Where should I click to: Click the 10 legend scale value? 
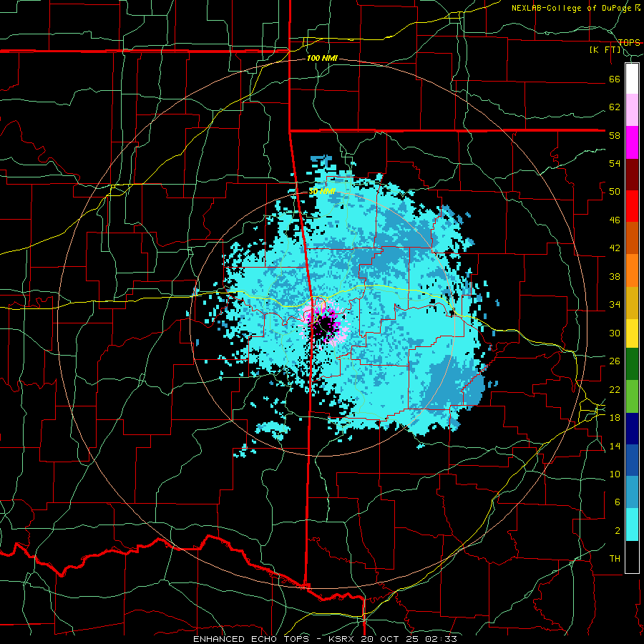click(x=615, y=474)
